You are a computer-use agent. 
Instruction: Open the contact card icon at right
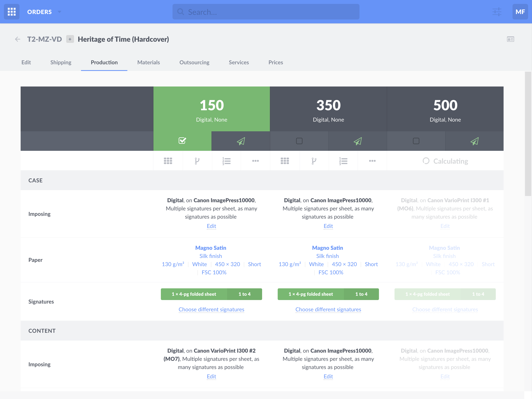coord(510,39)
